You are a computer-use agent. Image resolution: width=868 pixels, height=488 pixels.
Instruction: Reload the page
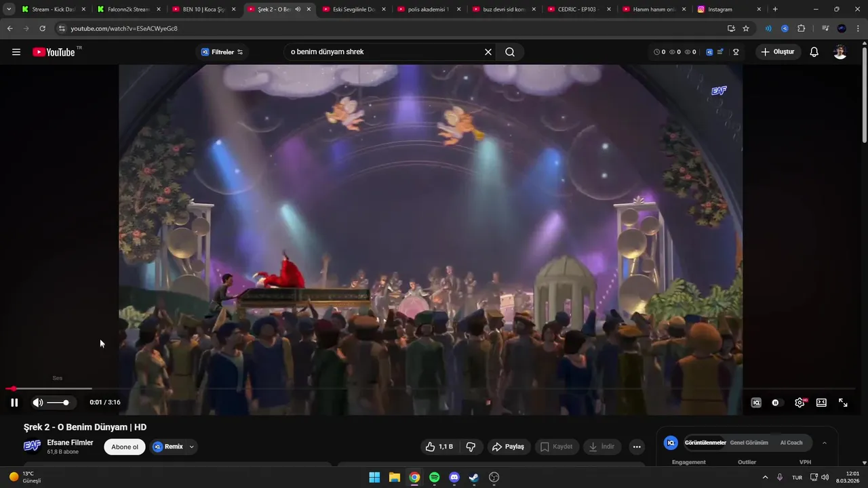pyautogui.click(x=42, y=28)
